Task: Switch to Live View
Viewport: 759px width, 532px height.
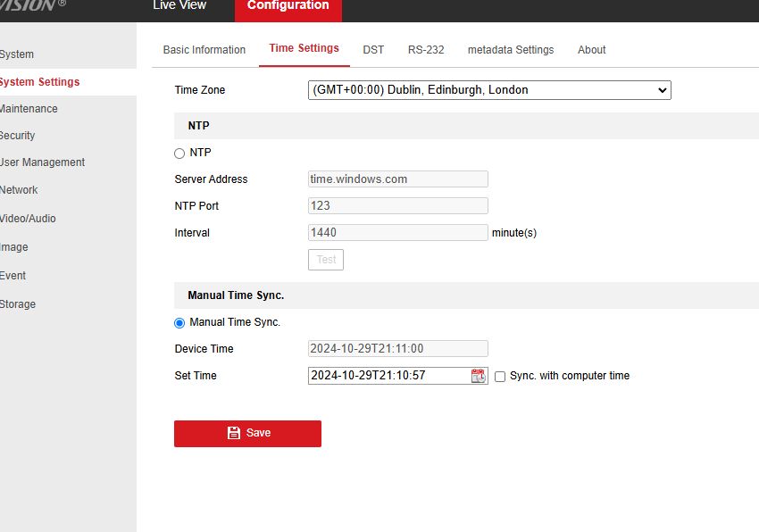Action: [179, 5]
